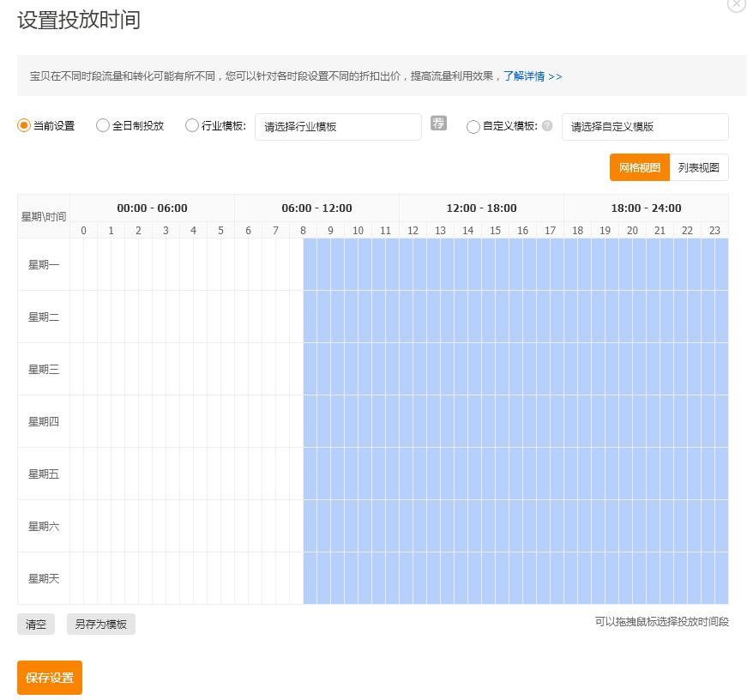Select the 自定义模板 radio button
This screenshot has height=700, width=747.
pos(473,126)
